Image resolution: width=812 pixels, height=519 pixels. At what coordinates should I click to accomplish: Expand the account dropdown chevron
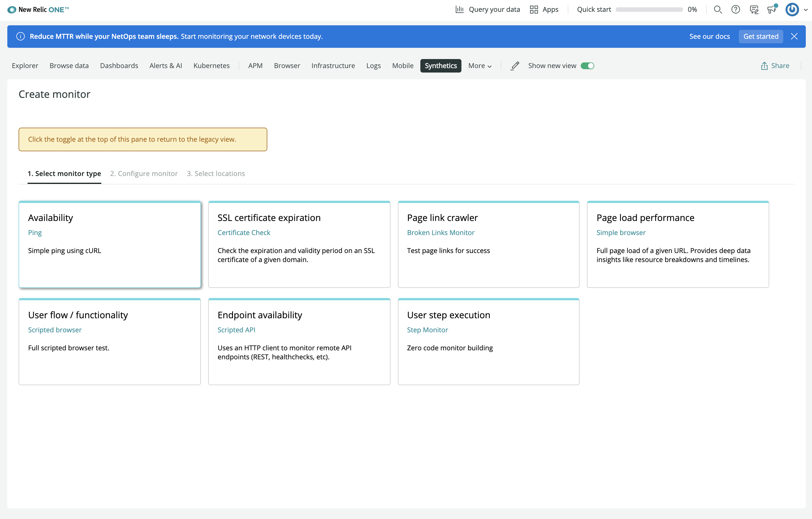pos(806,10)
